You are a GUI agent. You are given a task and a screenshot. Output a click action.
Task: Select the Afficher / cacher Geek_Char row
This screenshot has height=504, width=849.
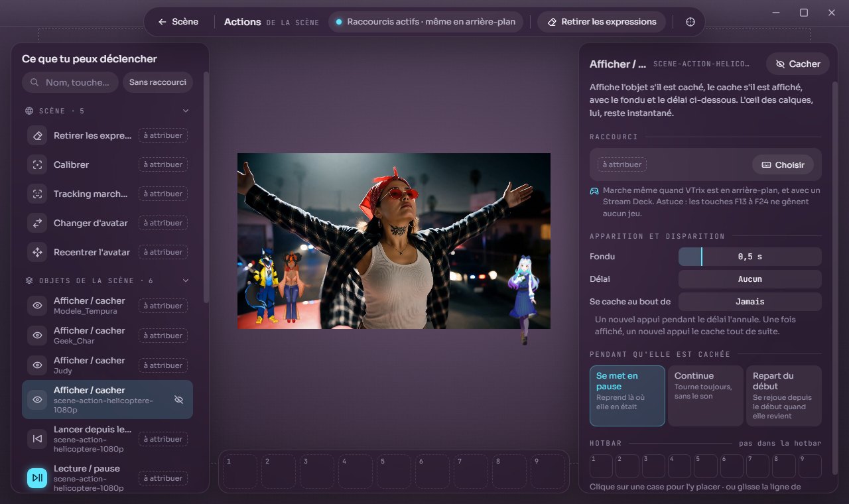click(107, 336)
